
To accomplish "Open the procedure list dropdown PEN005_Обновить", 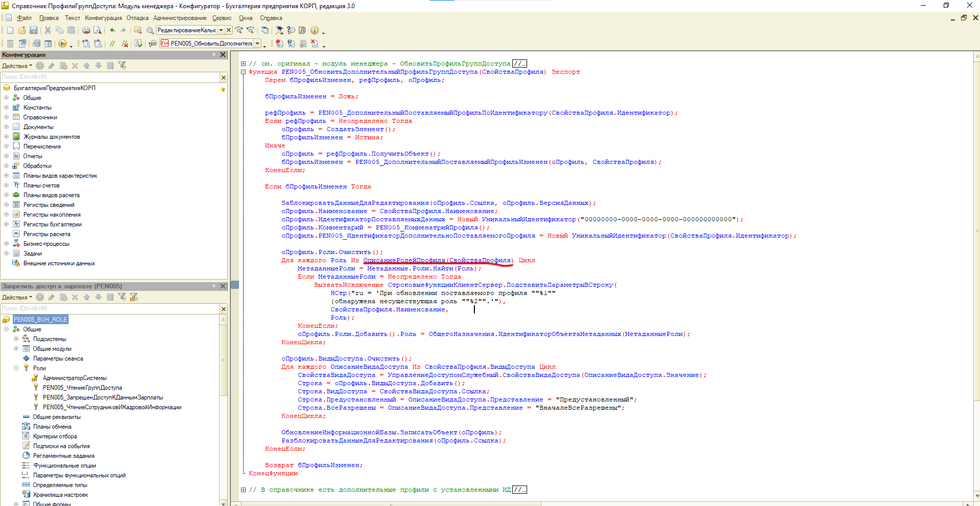I will point(257,44).
